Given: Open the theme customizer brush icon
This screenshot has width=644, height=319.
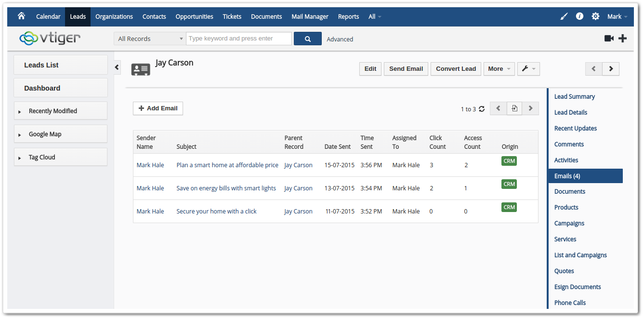Looking at the screenshot, I should 564,16.
